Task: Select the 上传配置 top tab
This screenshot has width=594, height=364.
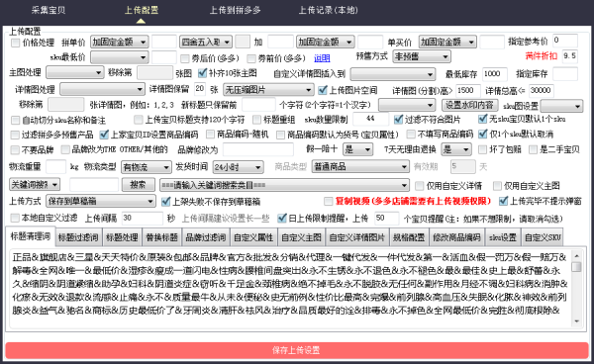Action: (x=142, y=10)
